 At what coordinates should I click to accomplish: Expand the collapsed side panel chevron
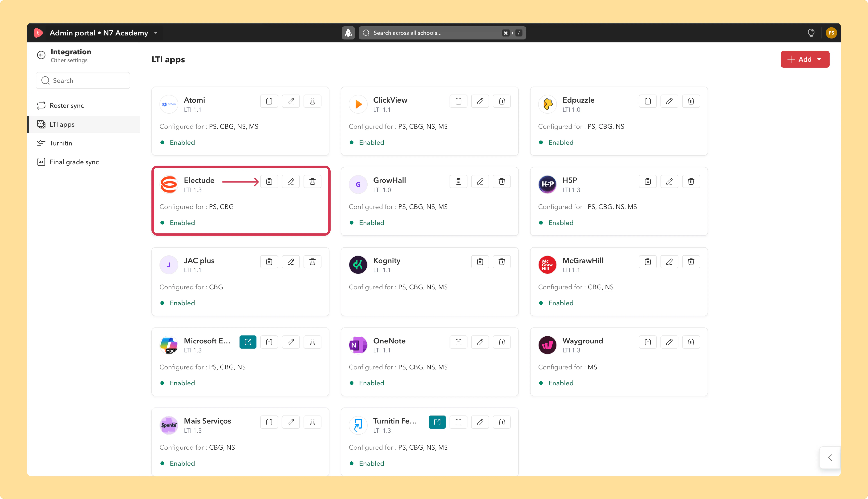pyautogui.click(x=830, y=457)
